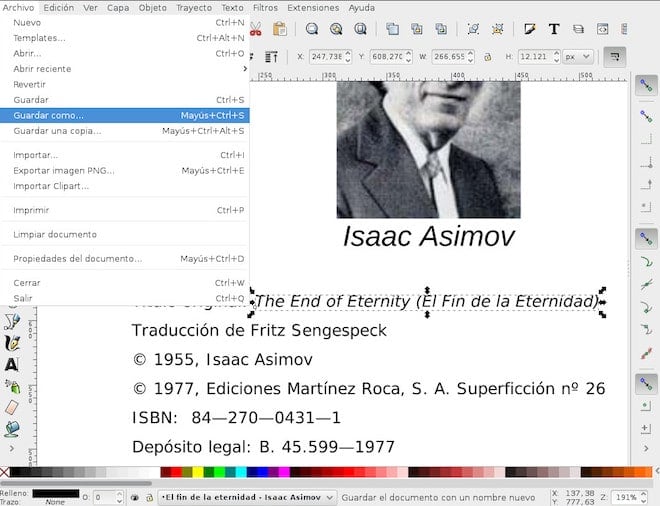The height and width of the screenshot is (506, 660).
Task: Select the Eraser tool in toolbox
Action: (x=12, y=407)
